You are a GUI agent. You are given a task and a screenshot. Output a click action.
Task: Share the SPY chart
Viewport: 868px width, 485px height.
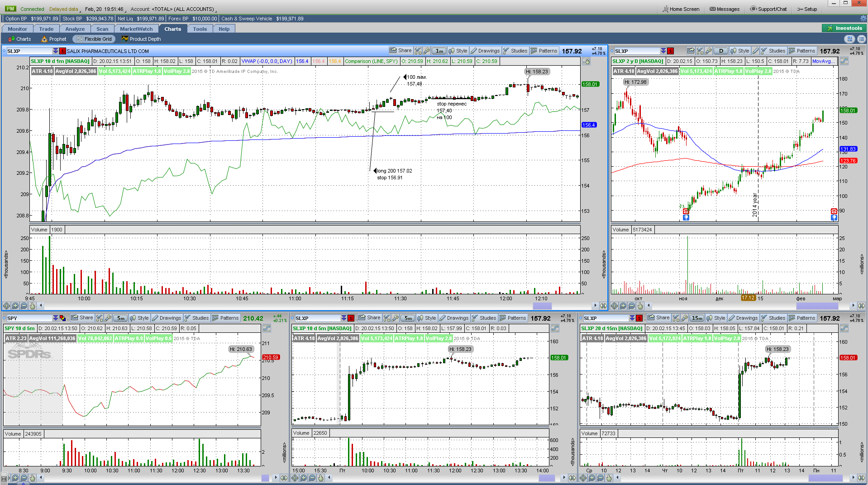coord(82,318)
